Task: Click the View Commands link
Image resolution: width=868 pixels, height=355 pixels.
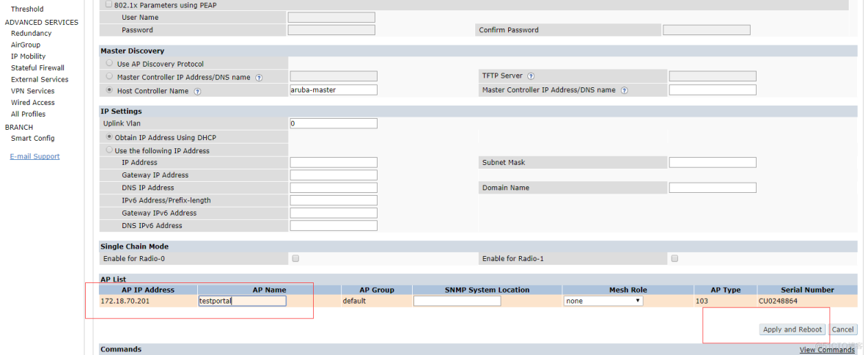Action: coord(827,349)
